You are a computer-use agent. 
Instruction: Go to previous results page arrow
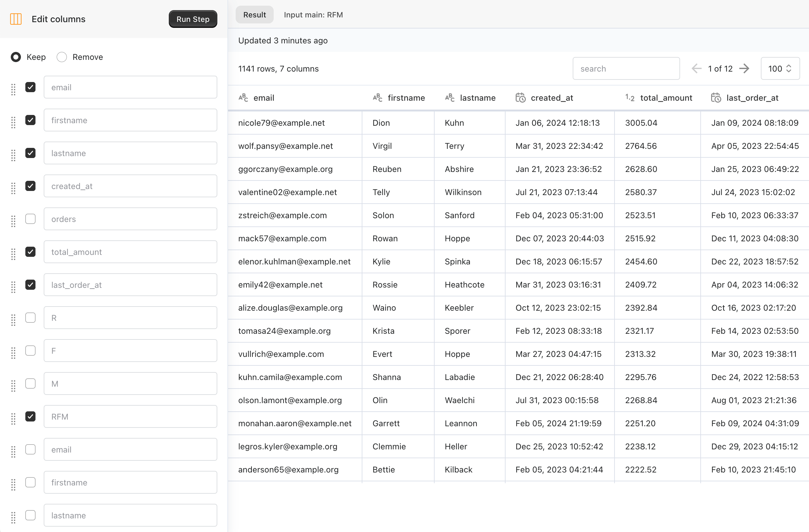tap(697, 69)
